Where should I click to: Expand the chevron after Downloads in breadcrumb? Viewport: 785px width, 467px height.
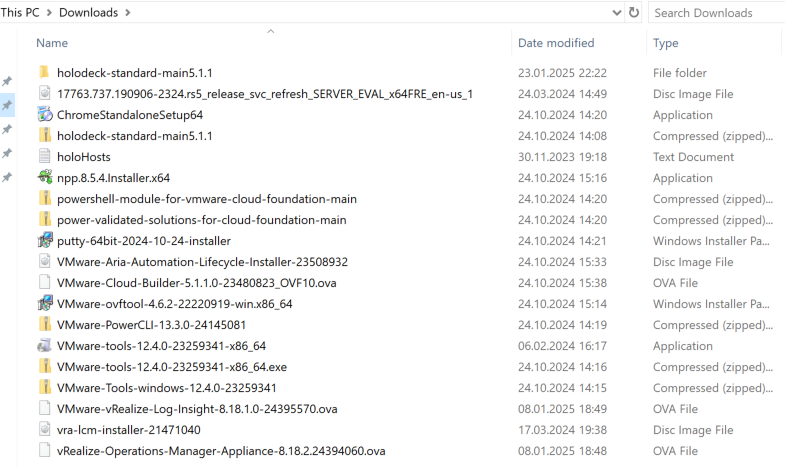pyautogui.click(x=128, y=13)
